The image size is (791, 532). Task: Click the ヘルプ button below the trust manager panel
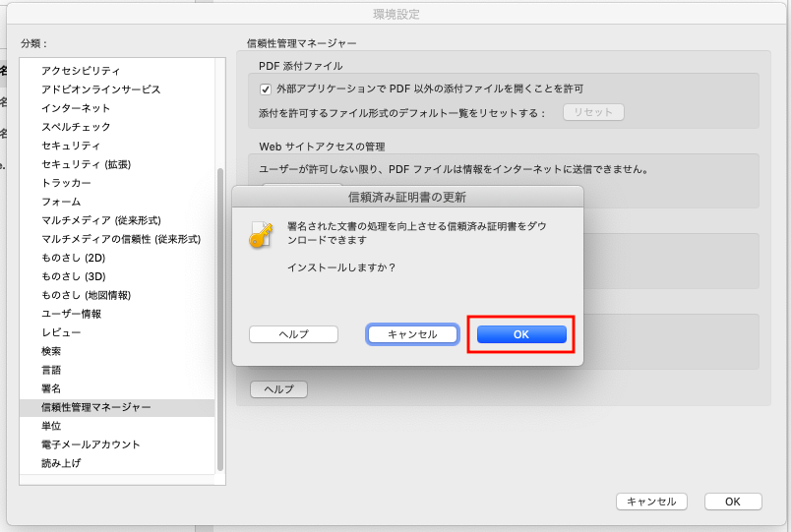(x=279, y=389)
